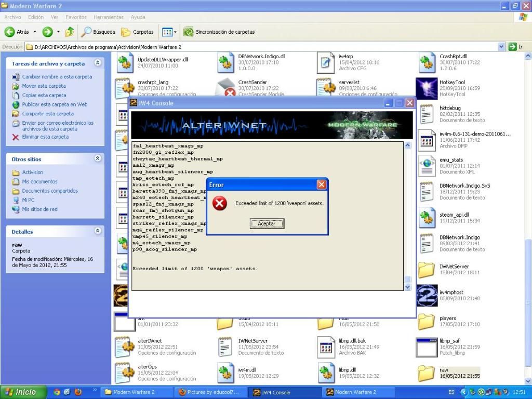The height and width of the screenshot is (399, 532).
Task: Select the iw4m.dll file icon
Action: coord(225,373)
